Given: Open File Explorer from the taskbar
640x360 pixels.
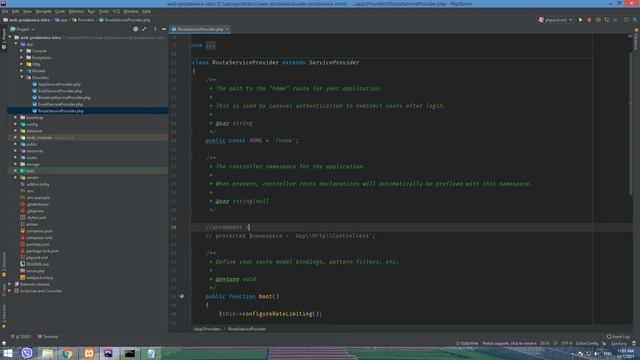Looking at the screenshot, I should click(47, 353).
